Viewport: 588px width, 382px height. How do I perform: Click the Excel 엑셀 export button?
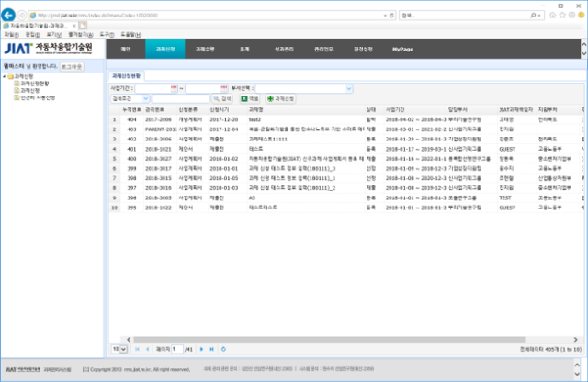(248, 97)
